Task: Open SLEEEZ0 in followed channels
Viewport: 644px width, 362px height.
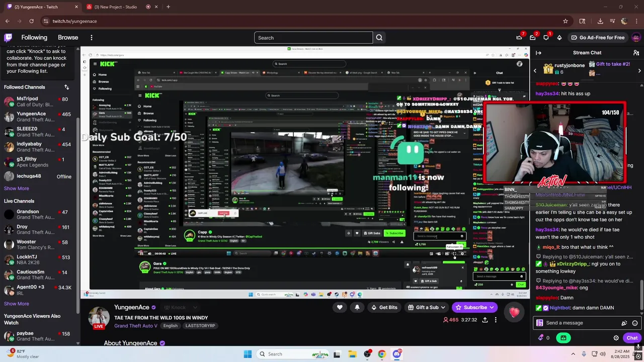Action: (38, 132)
